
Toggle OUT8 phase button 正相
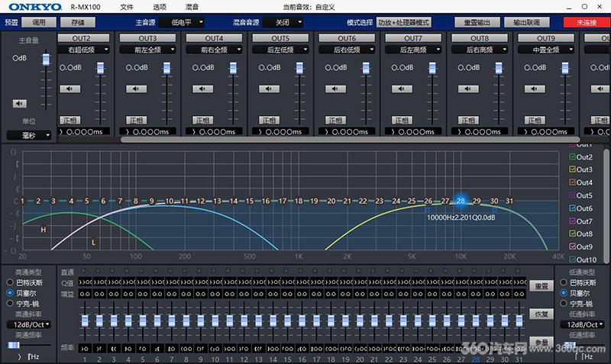(469, 121)
